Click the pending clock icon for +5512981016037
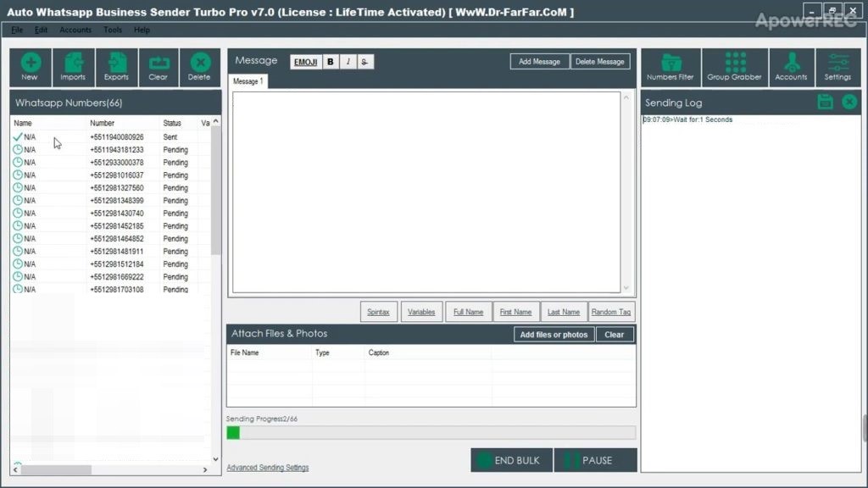Viewport: 868px width, 488px height. point(18,175)
